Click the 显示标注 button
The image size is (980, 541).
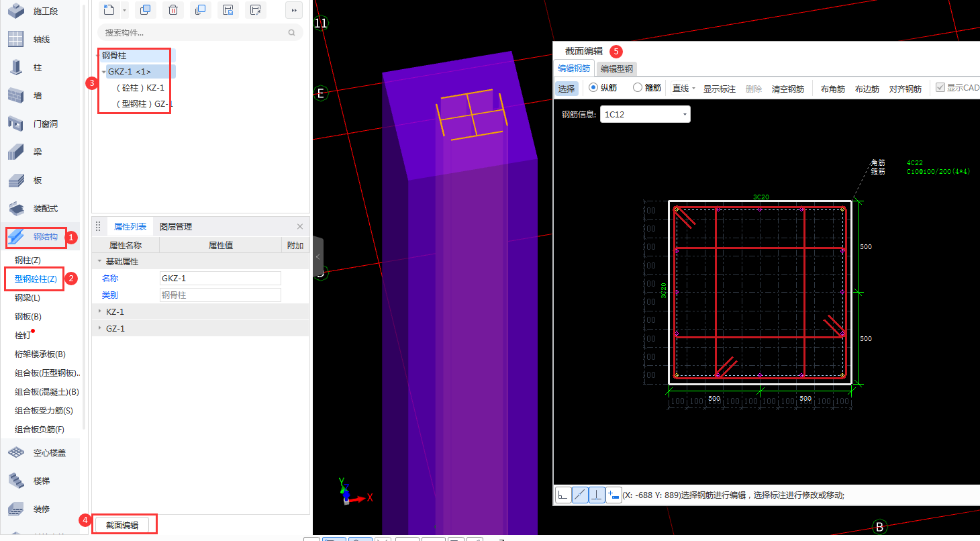720,89
